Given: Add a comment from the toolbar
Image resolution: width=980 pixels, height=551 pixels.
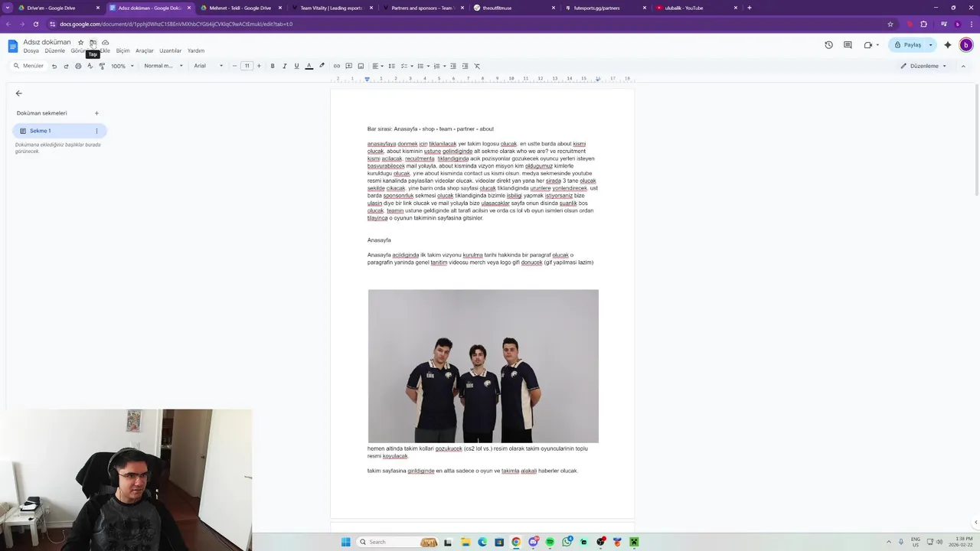Looking at the screenshot, I should pyautogui.click(x=348, y=66).
